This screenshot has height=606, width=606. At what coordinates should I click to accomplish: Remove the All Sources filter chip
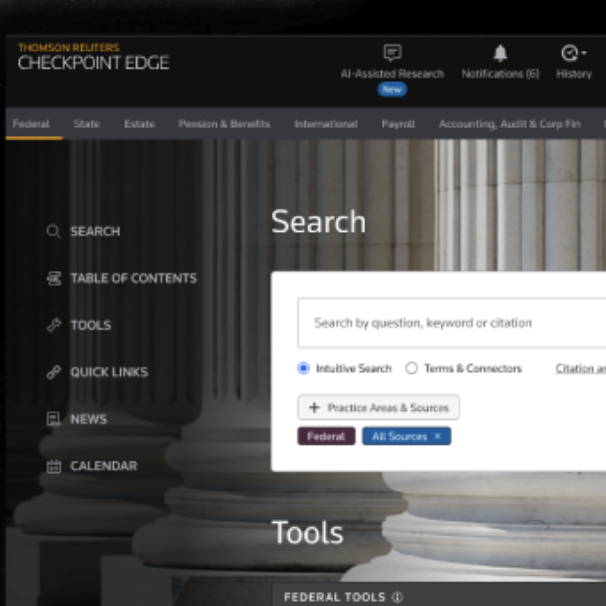coord(437,436)
